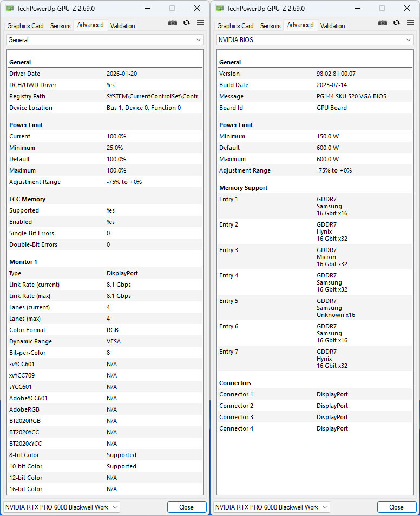Switch to Sensors tab, right window
The height and width of the screenshot is (516, 420).
click(x=271, y=25)
